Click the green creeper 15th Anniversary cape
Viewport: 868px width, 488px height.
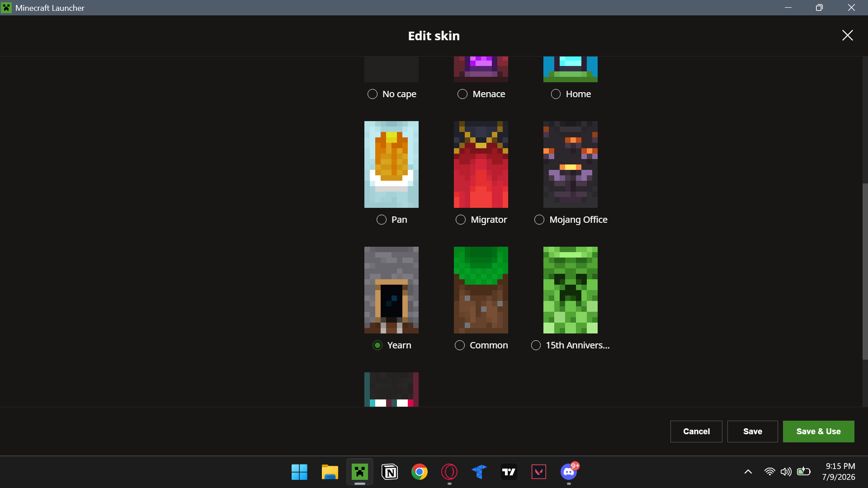point(571,290)
